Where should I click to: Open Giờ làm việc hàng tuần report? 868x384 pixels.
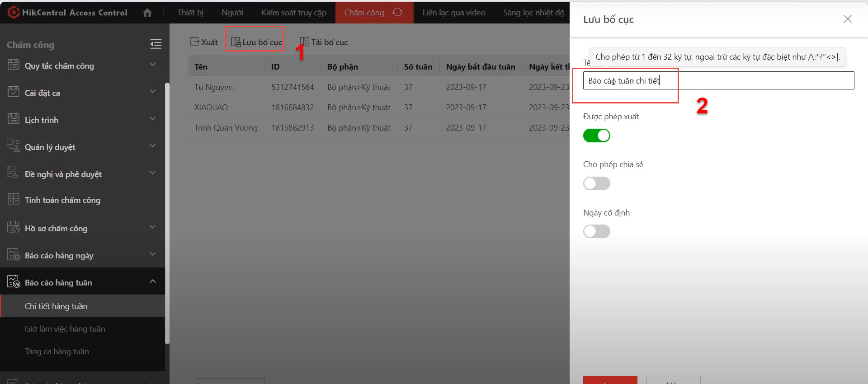(65, 329)
